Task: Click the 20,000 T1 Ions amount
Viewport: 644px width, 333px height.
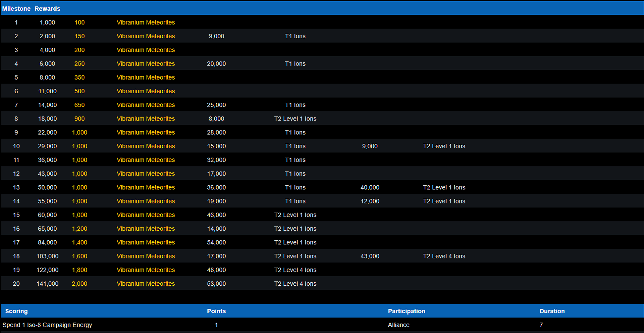Action: 216,64
